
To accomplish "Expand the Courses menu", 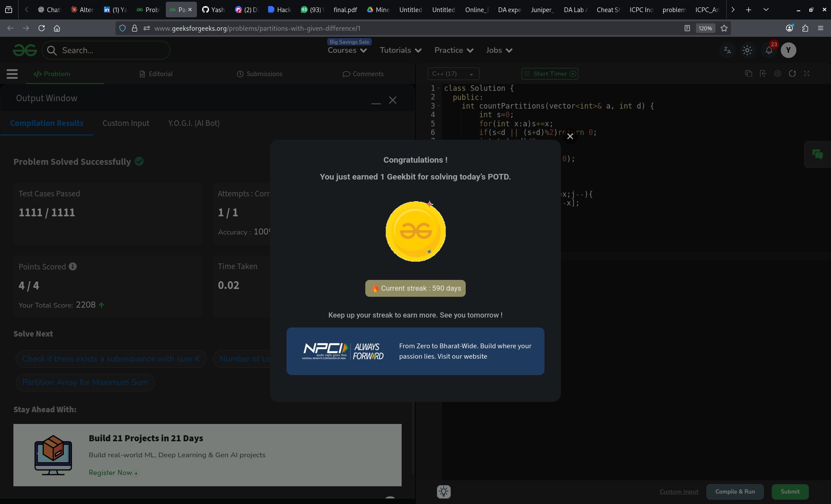I will point(347,50).
